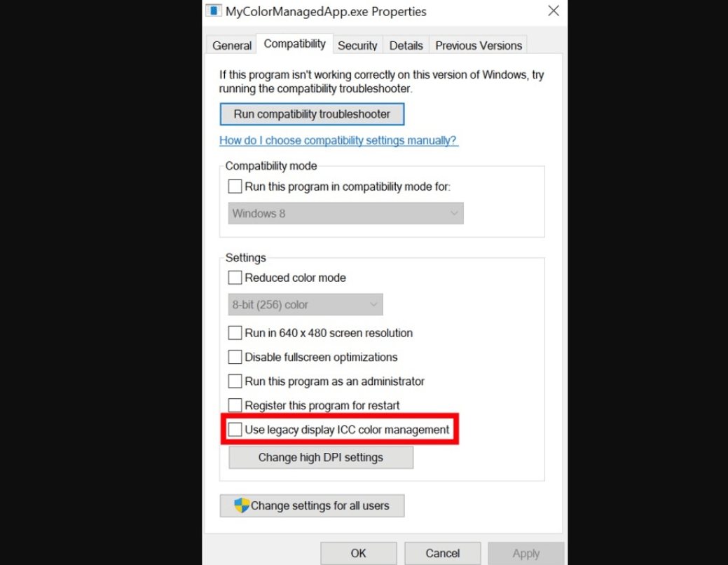Expand the 8-bit (256) color dropdown
This screenshot has width=728, height=565.
pyautogui.click(x=305, y=304)
